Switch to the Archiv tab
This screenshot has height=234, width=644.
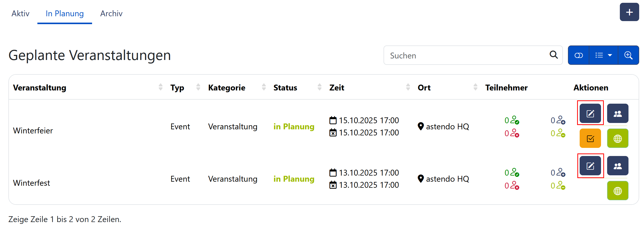(x=111, y=13)
